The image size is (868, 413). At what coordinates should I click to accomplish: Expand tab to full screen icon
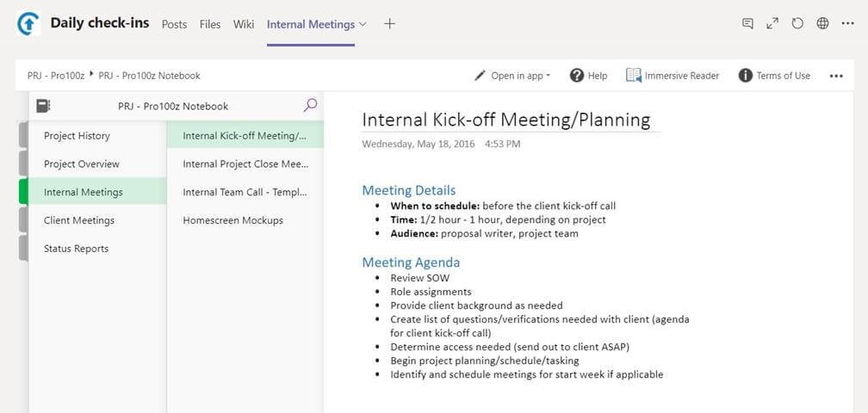pos(772,24)
